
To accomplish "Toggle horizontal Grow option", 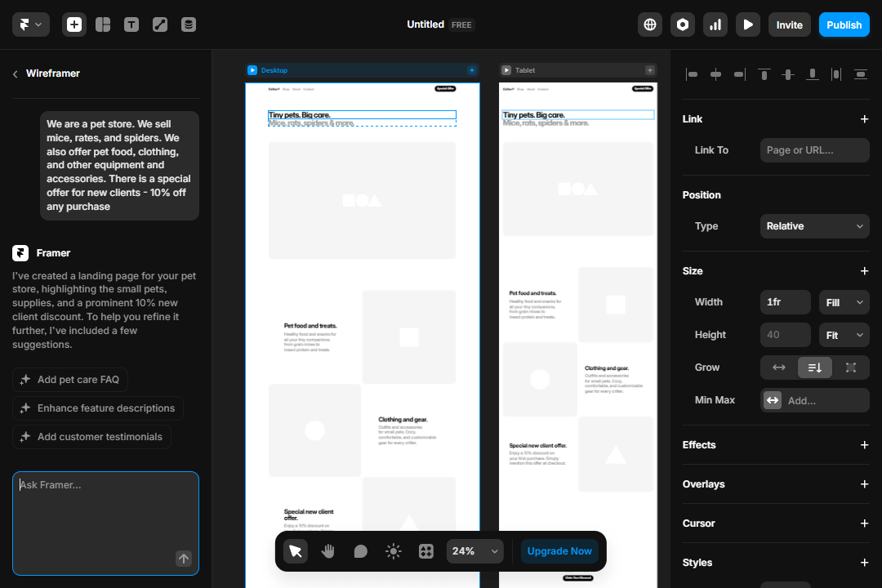I will coord(779,367).
